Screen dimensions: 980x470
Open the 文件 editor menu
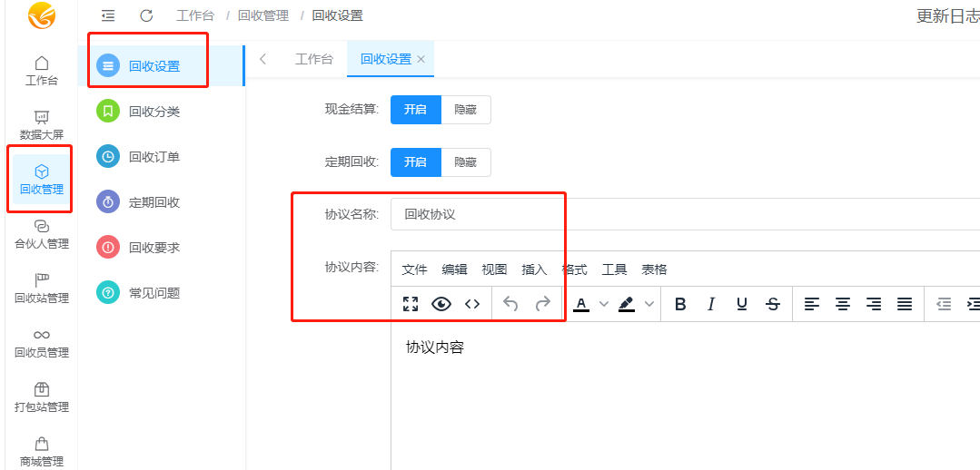[414, 269]
